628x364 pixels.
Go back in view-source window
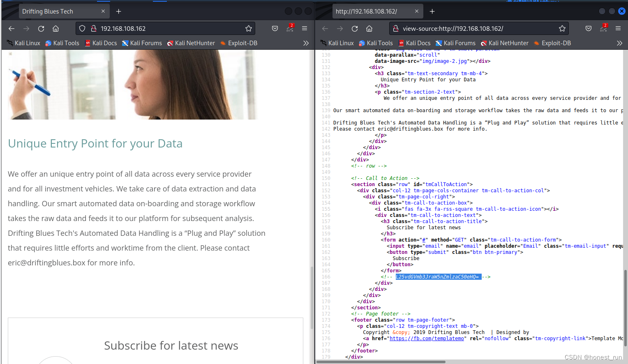(x=325, y=28)
